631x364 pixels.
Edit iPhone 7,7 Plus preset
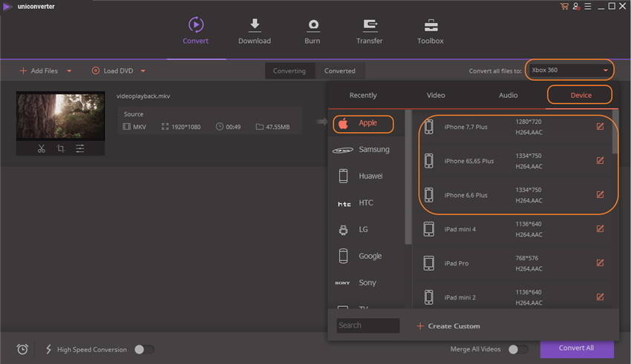pyautogui.click(x=600, y=127)
